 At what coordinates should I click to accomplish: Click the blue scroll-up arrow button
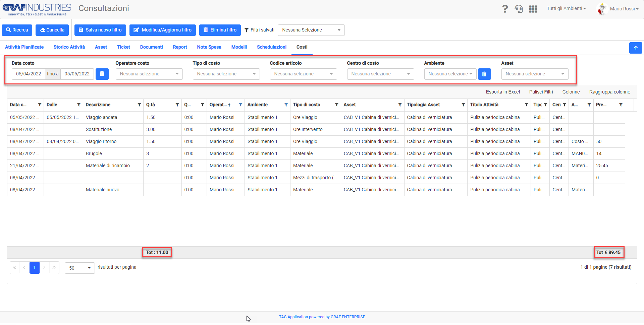(x=636, y=48)
